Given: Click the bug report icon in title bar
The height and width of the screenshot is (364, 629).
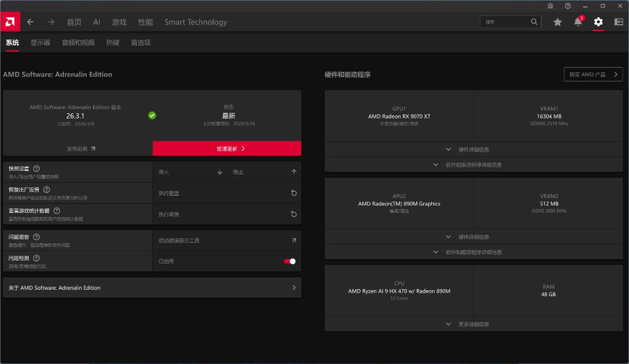Looking at the screenshot, I should [550, 6].
